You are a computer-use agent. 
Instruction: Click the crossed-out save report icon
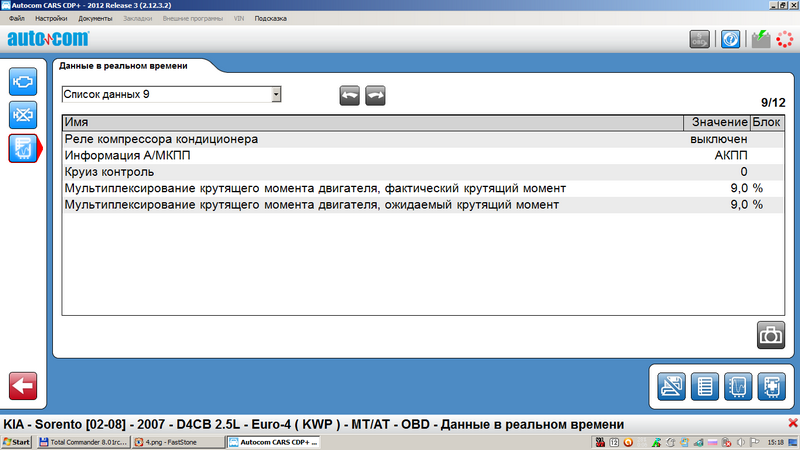coord(671,386)
